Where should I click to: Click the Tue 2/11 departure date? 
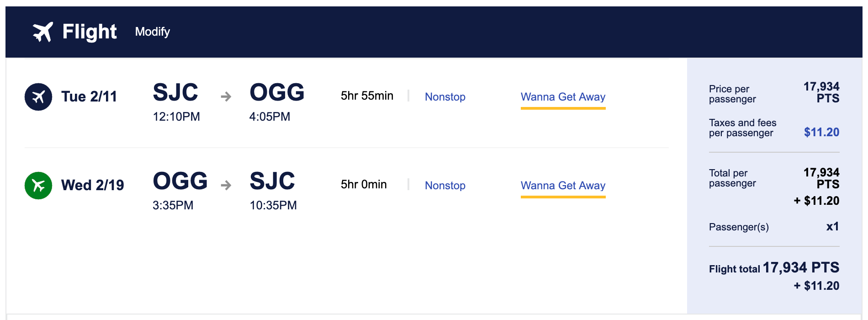89,96
